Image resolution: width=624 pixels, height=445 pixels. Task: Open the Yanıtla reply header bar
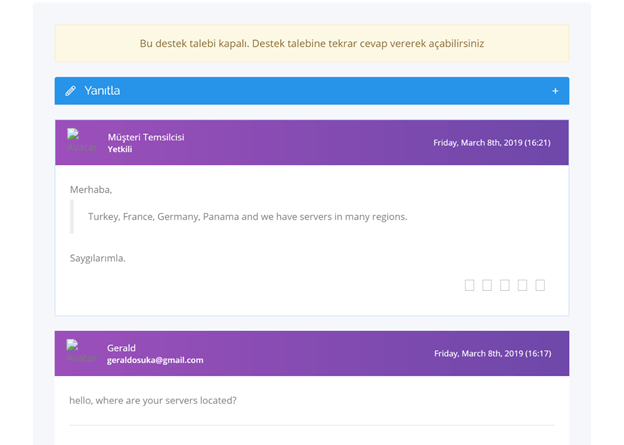click(312, 91)
